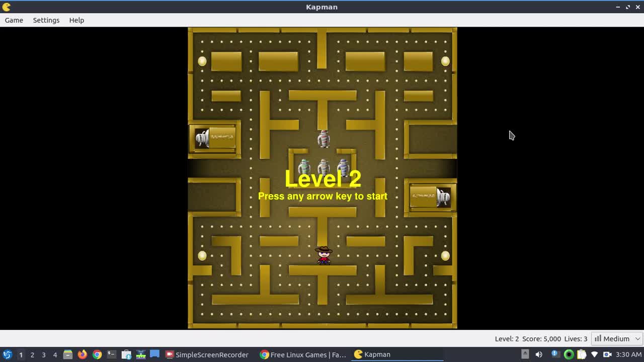Viewport: 644px width, 362px height.
Task: Open the system start menu icon
Action: [x=7, y=354]
